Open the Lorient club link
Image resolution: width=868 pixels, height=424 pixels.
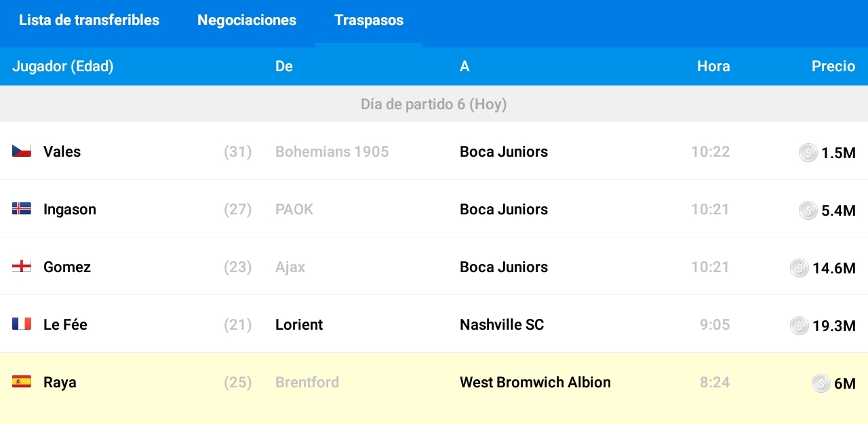pyautogui.click(x=299, y=325)
